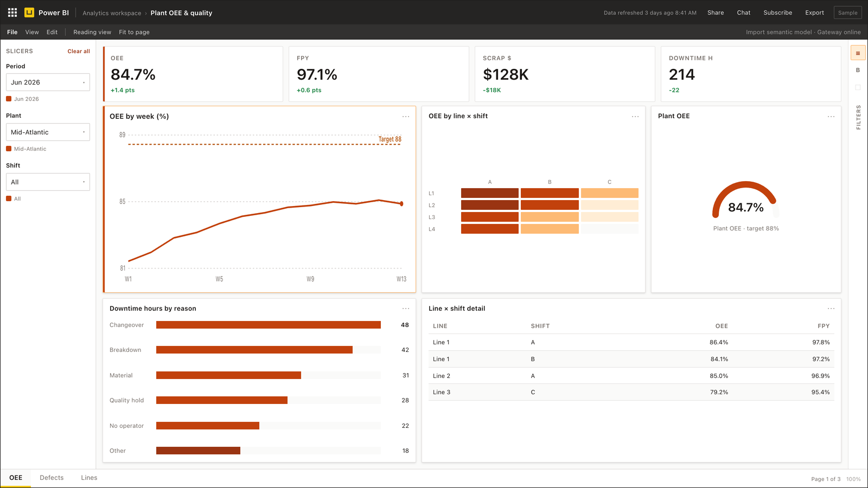Image resolution: width=868 pixels, height=488 pixels.
Task: Select the Line 3 row label
Action: click(442, 392)
